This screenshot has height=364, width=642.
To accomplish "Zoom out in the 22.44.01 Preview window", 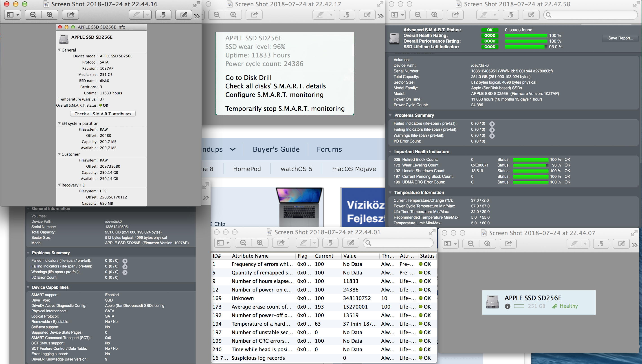I will (243, 243).
